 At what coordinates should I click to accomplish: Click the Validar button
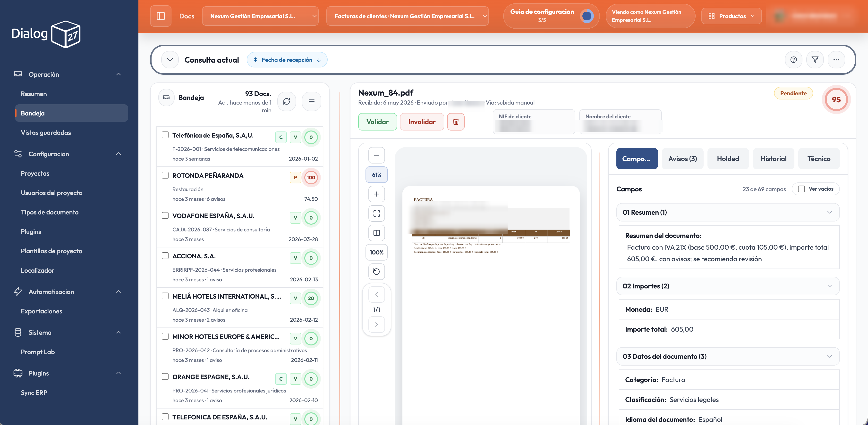pos(377,122)
